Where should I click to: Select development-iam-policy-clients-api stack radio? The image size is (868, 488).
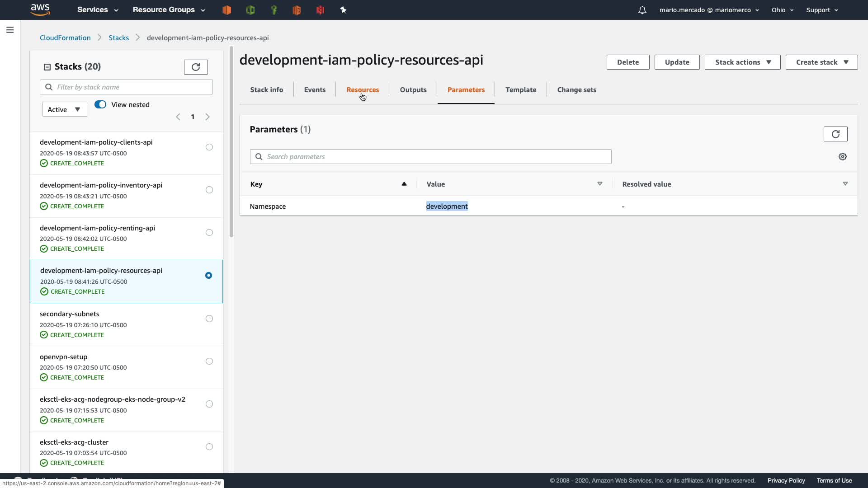[209, 147]
